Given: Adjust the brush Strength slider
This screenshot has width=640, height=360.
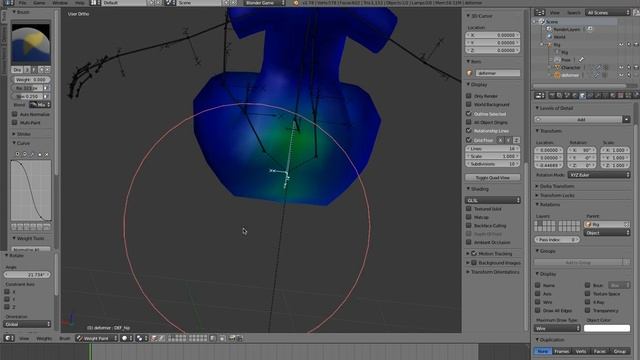Looking at the screenshot, I should [x=27, y=96].
